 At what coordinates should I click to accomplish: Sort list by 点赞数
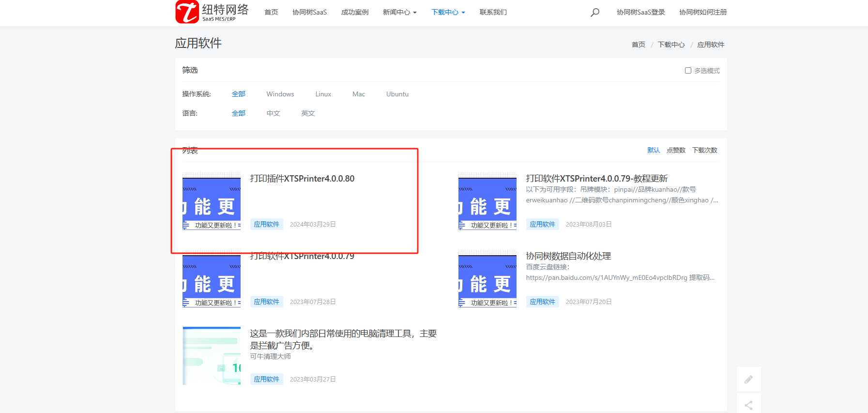pyautogui.click(x=676, y=150)
